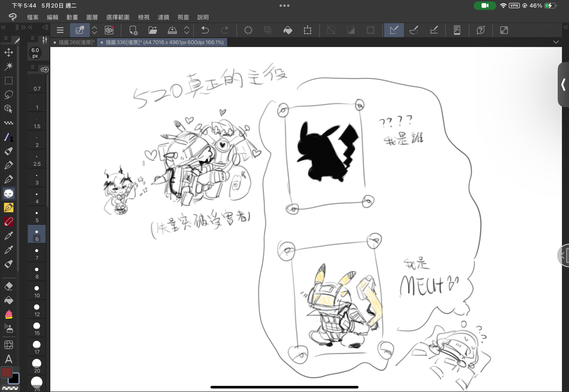Create a new canvas with plus page icon
Screen dimensions: 569x392
[133, 30]
